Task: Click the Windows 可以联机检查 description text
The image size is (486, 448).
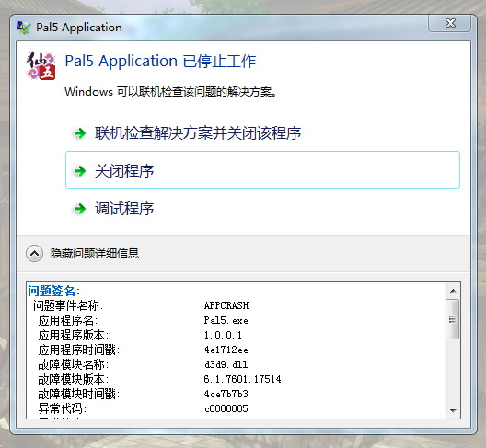Action: click(x=171, y=92)
